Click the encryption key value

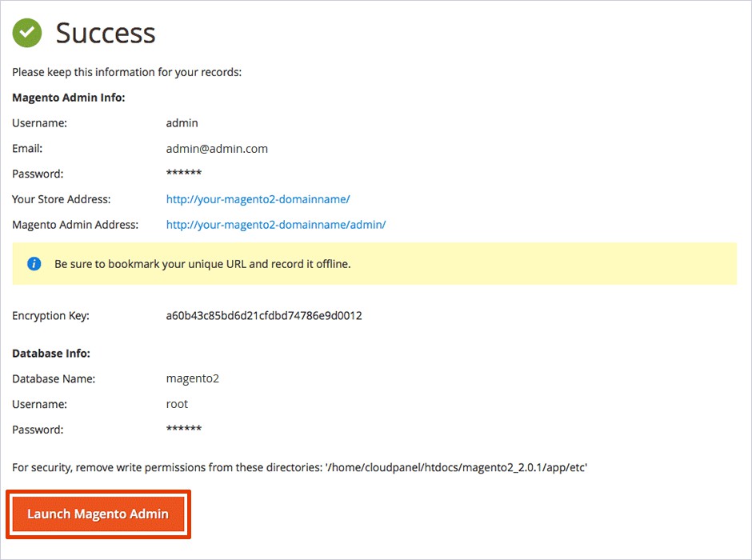(263, 315)
